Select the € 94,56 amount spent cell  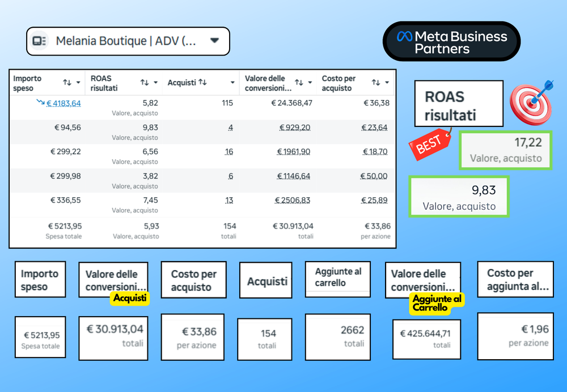tap(67, 127)
